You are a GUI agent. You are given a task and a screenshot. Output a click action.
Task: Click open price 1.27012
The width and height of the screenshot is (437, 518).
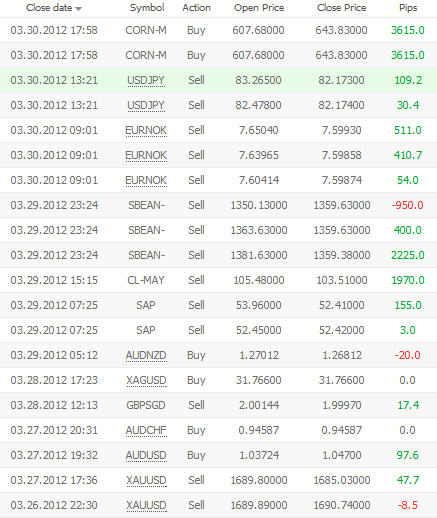(x=259, y=355)
